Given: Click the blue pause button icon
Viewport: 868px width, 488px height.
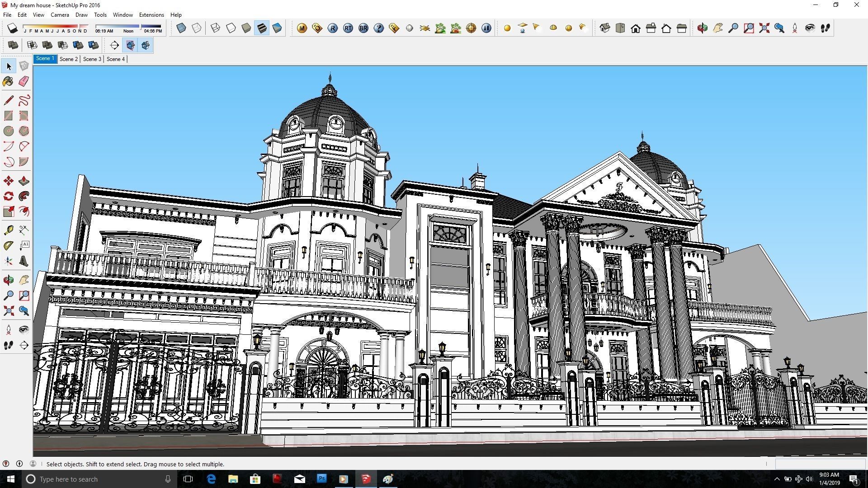Looking at the screenshot, I should tap(486, 28).
